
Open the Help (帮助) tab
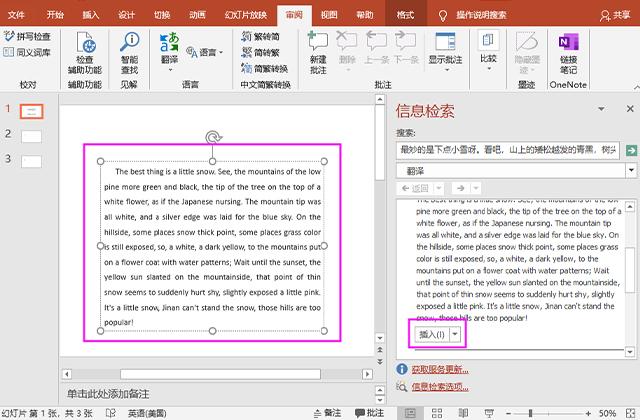click(364, 15)
